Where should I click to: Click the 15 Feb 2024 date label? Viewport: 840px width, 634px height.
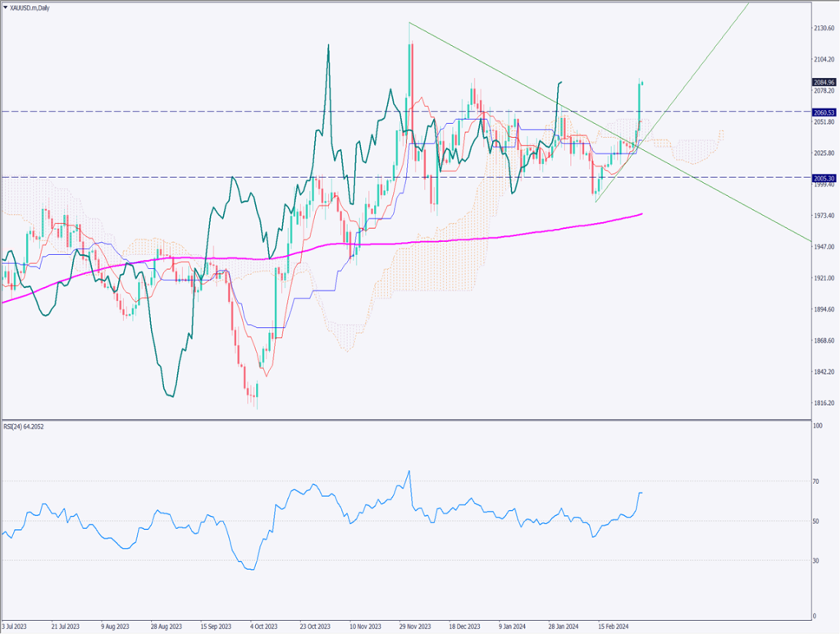(613, 626)
